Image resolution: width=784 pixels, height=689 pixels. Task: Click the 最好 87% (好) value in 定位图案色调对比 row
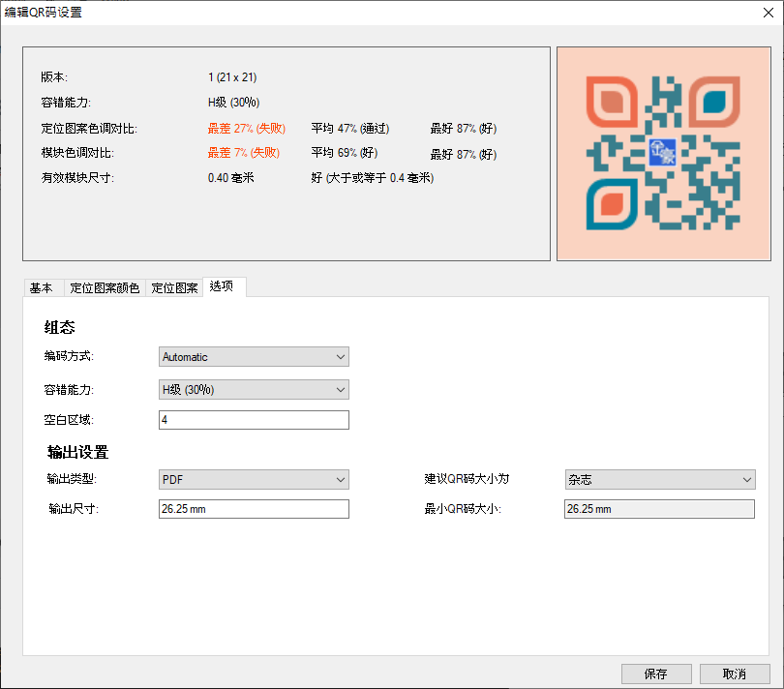tap(464, 129)
